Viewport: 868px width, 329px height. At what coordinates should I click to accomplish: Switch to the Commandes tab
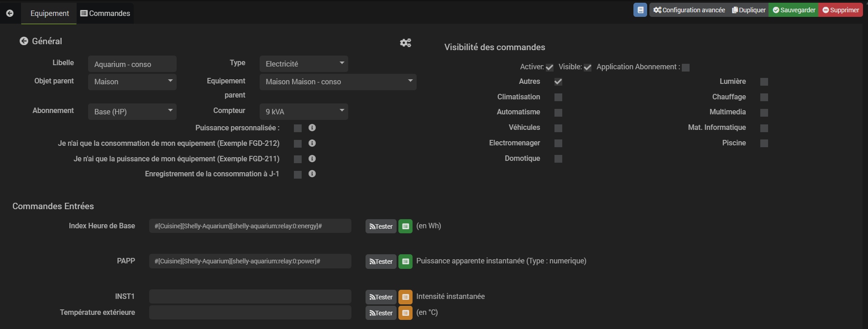coord(105,13)
